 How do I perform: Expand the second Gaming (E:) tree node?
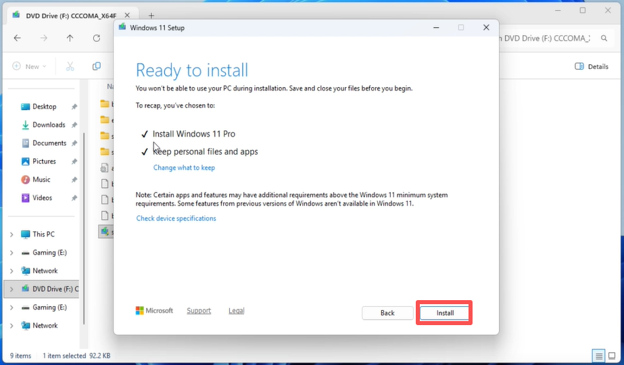[x=12, y=308]
